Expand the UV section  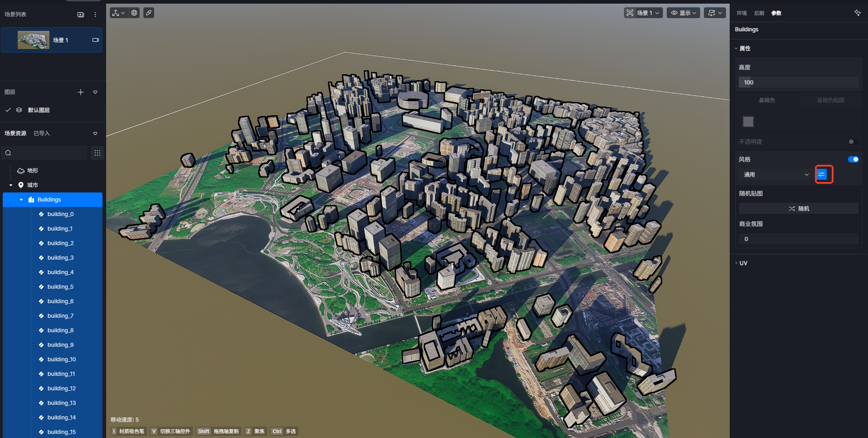(x=743, y=263)
